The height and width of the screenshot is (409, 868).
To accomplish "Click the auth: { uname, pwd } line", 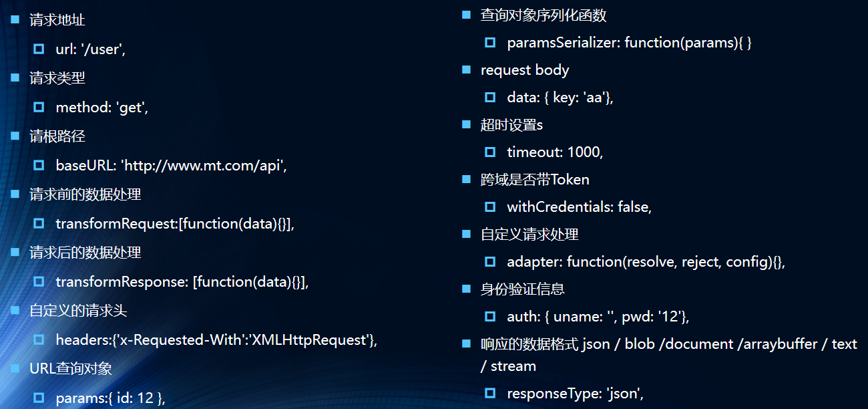I will (x=598, y=317).
